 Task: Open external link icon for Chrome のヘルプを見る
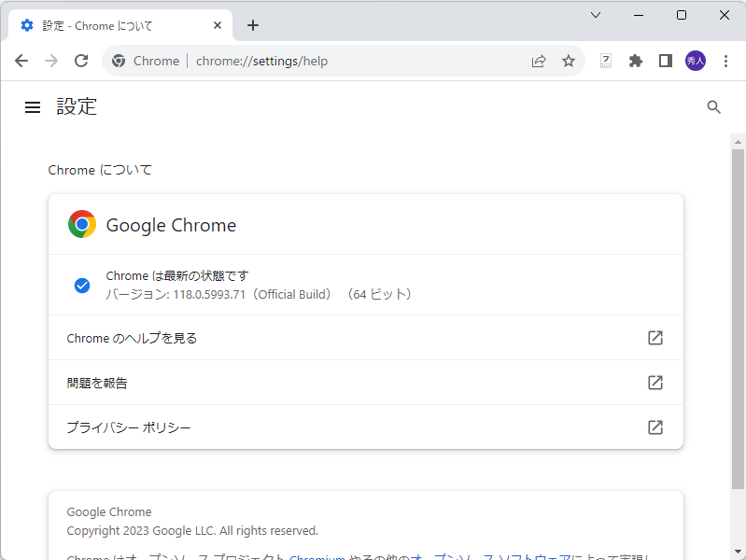pyautogui.click(x=655, y=338)
